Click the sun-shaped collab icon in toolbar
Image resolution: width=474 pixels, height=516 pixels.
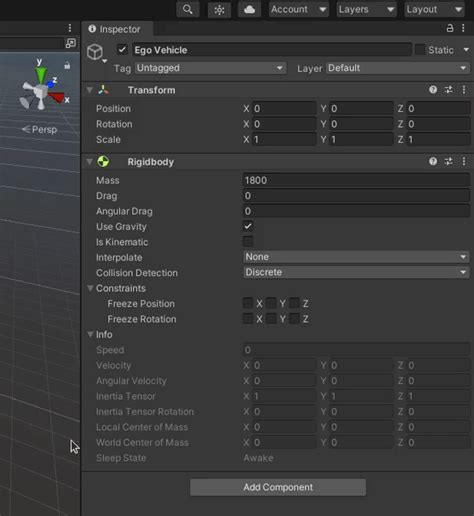click(219, 10)
